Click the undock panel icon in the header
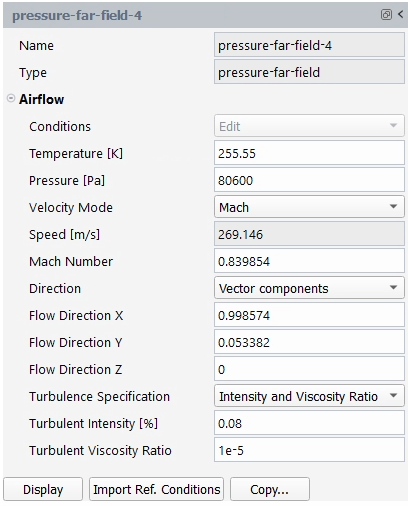The height and width of the screenshot is (506, 408). (386, 15)
